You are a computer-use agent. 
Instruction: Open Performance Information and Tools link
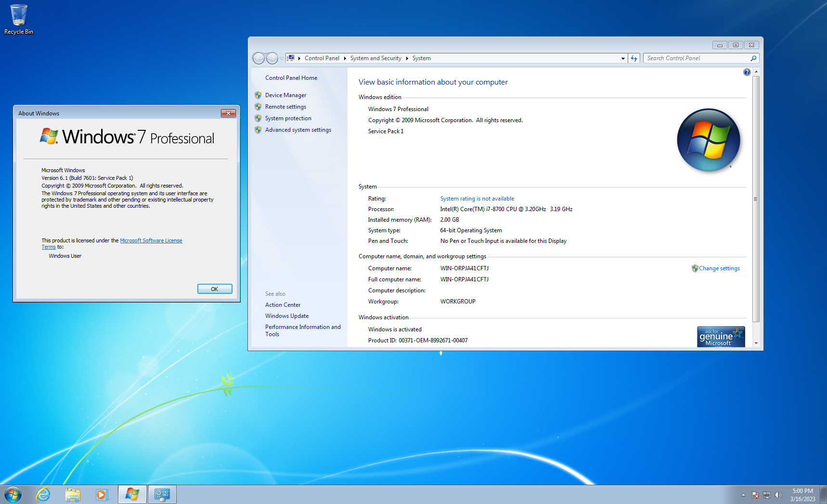tap(303, 330)
